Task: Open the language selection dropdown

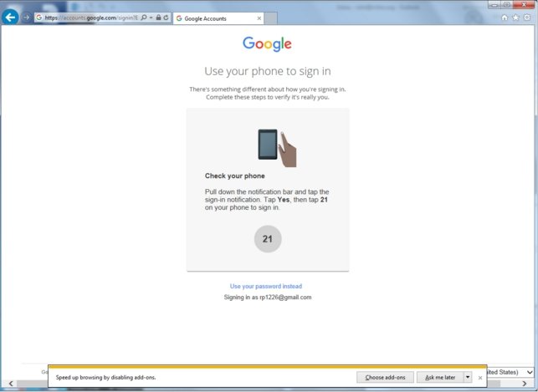Action: [x=510, y=372]
